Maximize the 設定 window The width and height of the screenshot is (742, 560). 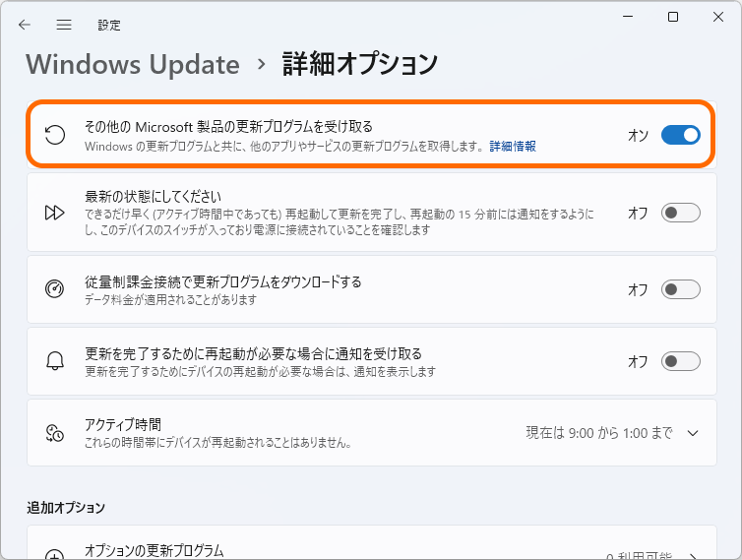[x=673, y=17]
